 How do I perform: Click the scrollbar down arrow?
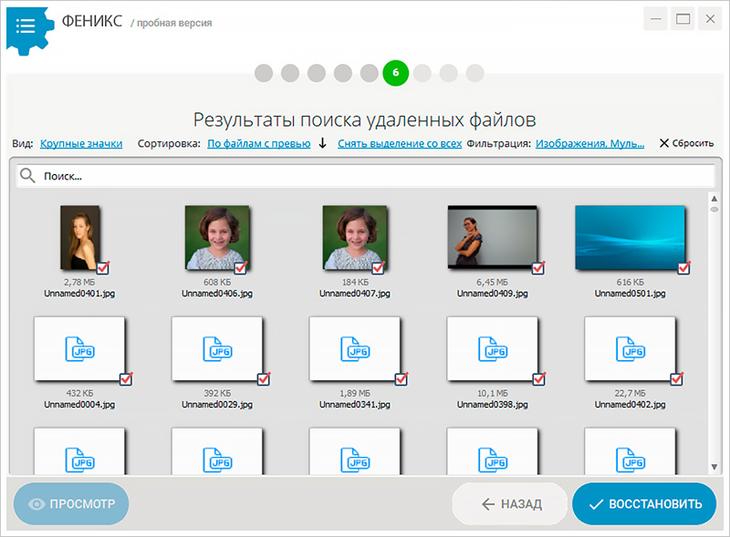pyautogui.click(x=714, y=467)
